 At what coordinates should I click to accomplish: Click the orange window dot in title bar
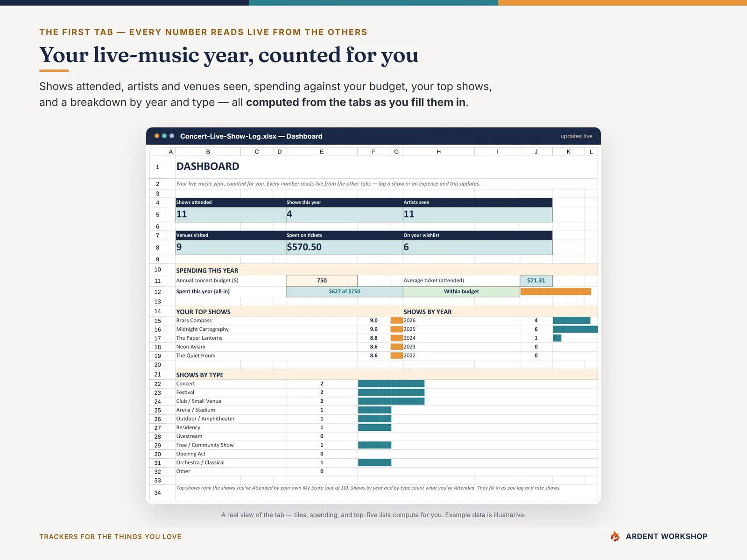click(157, 136)
